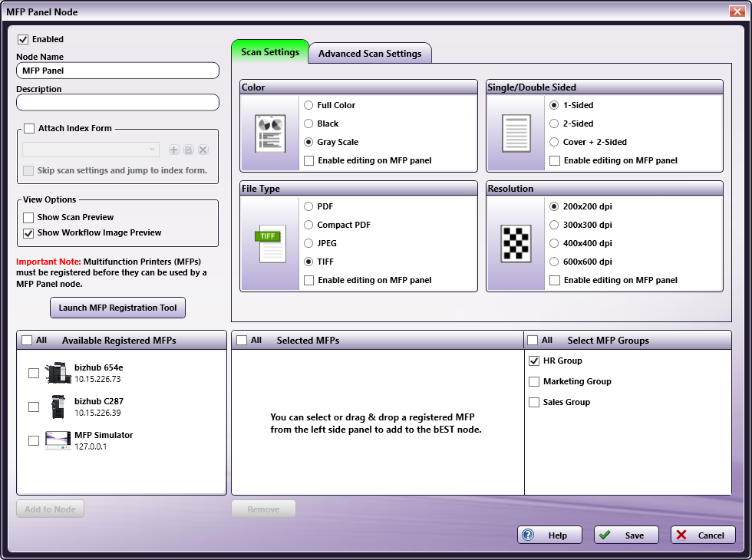Click the Node Name input field
The width and height of the screenshot is (752, 560).
117,71
